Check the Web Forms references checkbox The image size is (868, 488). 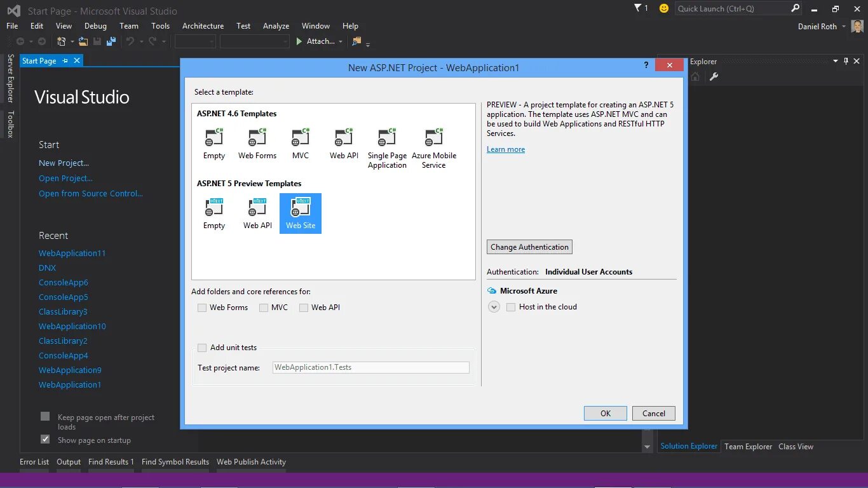[x=202, y=308]
